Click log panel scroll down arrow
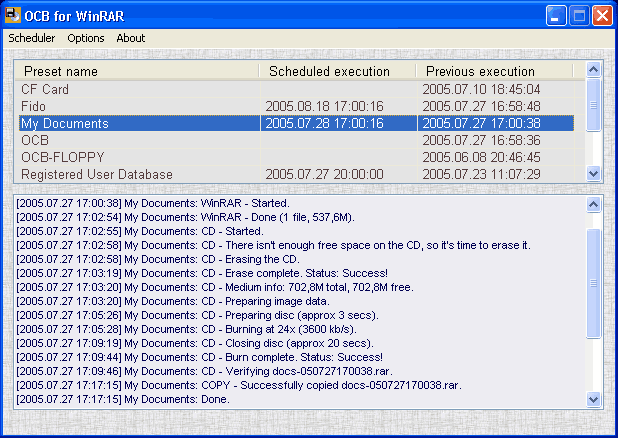This screenshot has height=438, width=618. click(593, 399)
